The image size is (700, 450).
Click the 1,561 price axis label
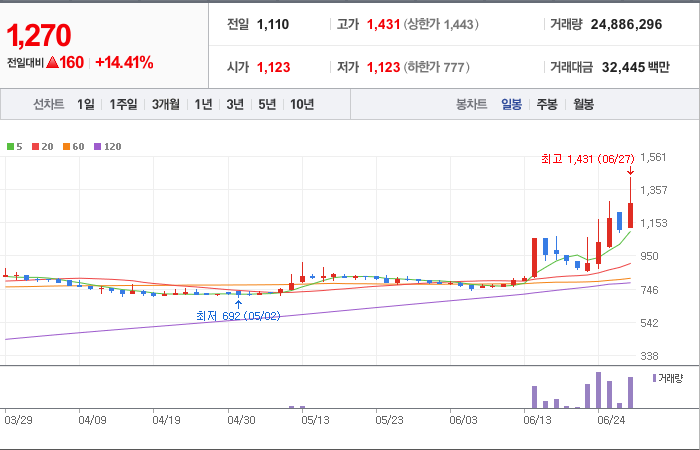(653, 157)
